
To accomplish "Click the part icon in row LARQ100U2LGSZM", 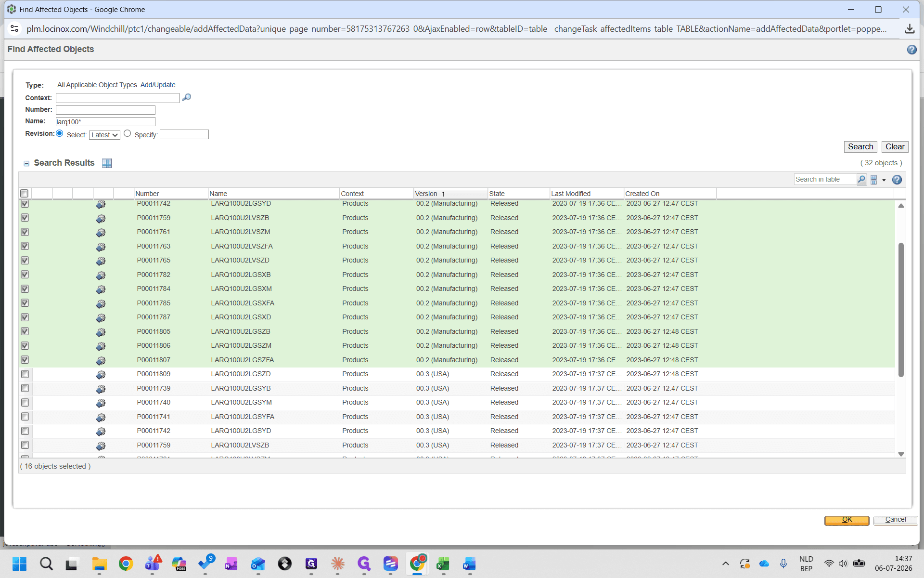I will coord(101,346).
